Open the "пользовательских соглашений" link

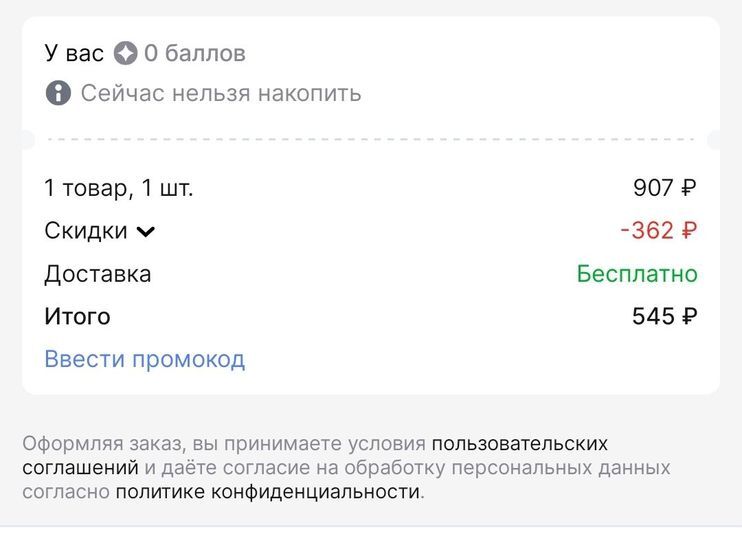(x=519, y=443)
